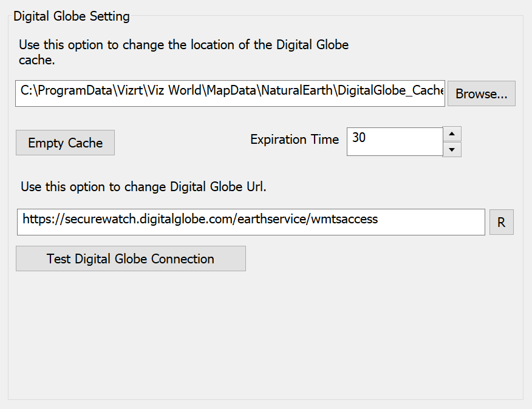Viewport: 532px width, 409px height.
Task: Click the cache location description text
Action: [x=183, y=46]
